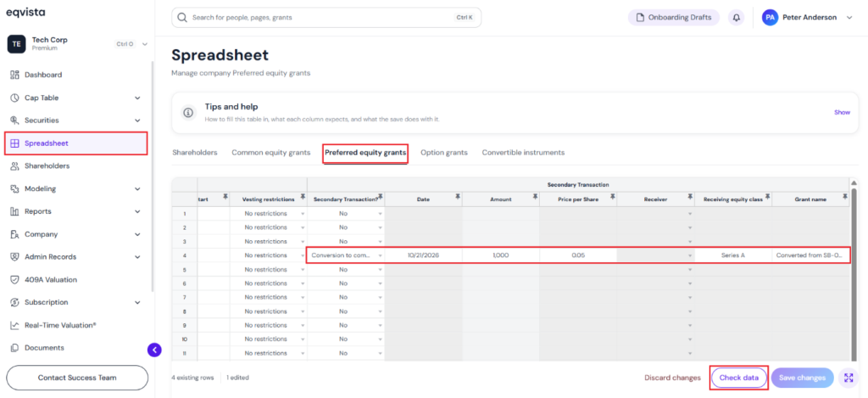Expand the Company menu chevron

137,234
